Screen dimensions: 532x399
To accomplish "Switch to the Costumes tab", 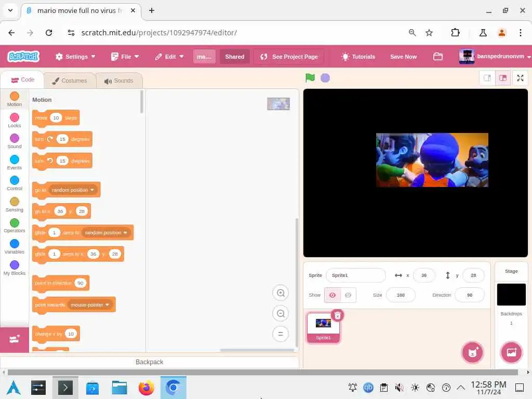I will point(70,81).
